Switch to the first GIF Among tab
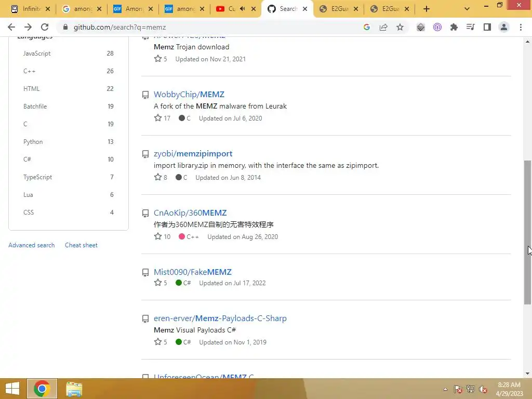Screen dimensions: 532x399 click(x=133, y=9)
